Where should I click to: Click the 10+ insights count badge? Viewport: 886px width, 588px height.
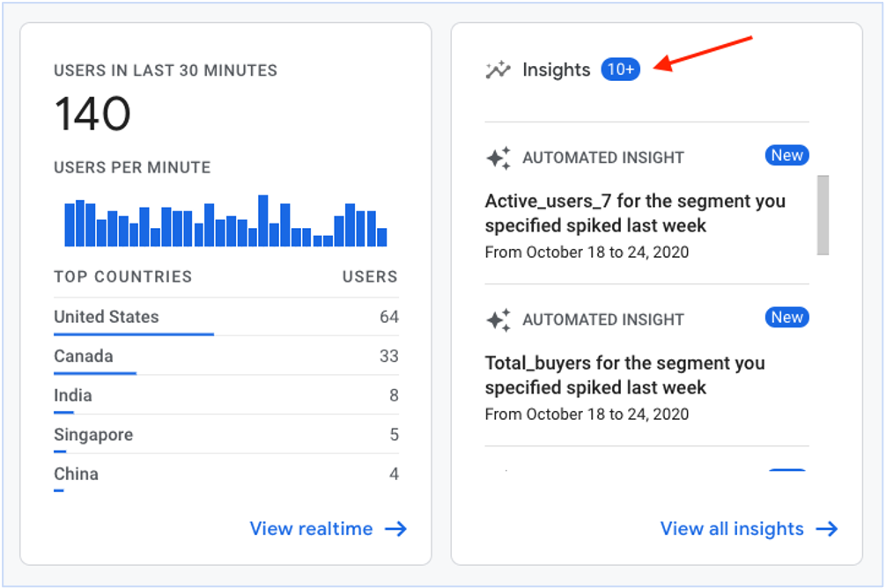[620, 70]
